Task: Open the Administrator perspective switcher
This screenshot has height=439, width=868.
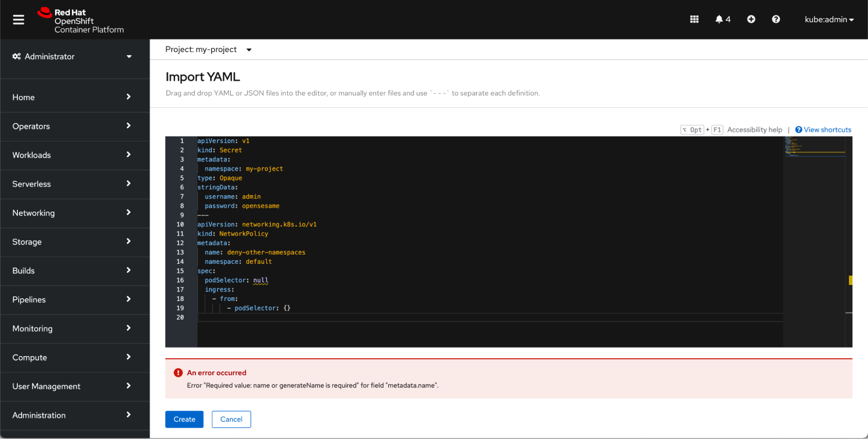Action: coord(75,56)
